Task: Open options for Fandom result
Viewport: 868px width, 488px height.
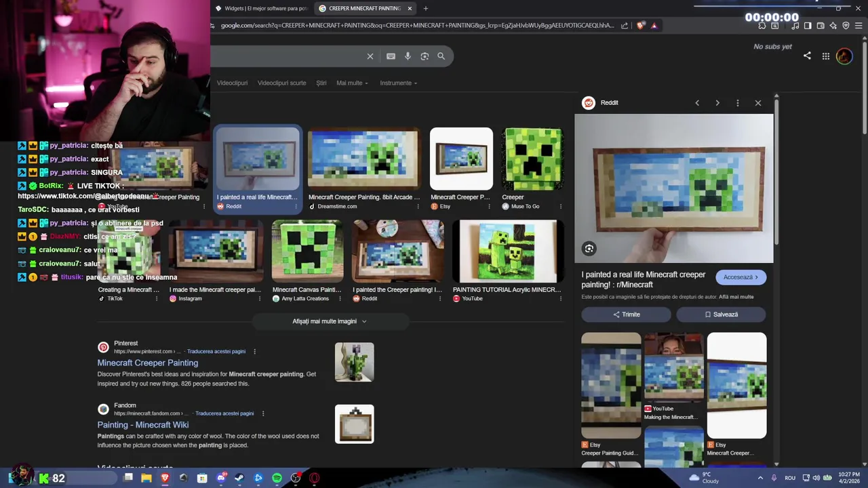Action: point(263,413)
